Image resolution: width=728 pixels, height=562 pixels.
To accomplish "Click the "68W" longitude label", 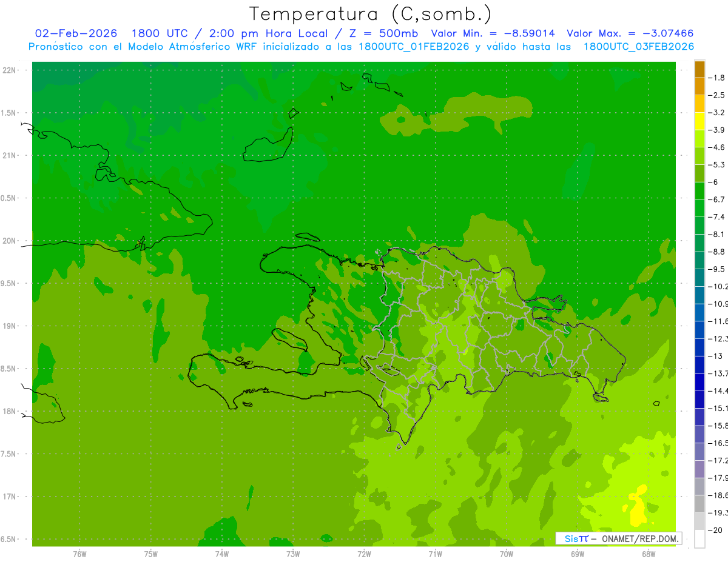I will click(x=649, y=554).
